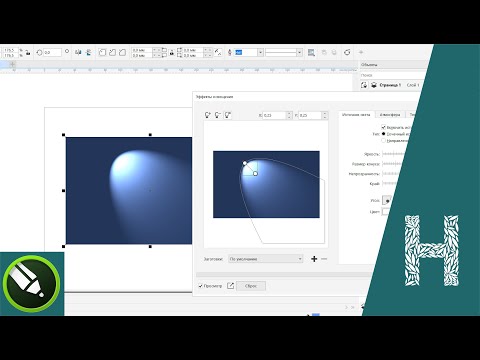The width and height of the screenshot is (480, 360).
Task: Select the scalloped corner shape icon
Action: point(113,52)
